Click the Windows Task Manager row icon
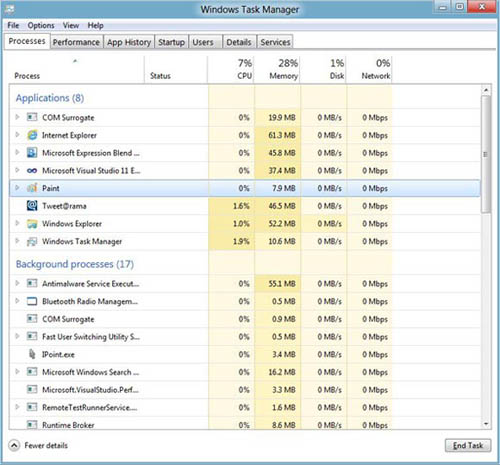 coord(32,241)
